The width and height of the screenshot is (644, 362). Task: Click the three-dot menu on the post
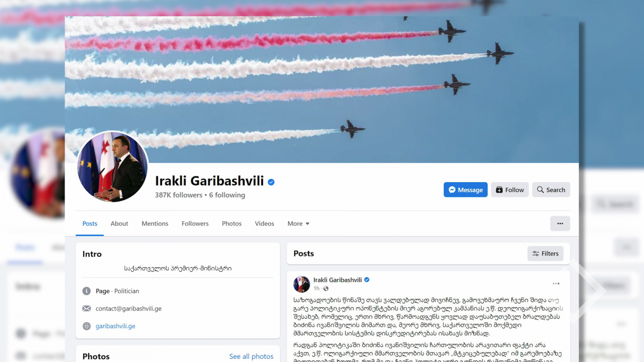(556, 284)
